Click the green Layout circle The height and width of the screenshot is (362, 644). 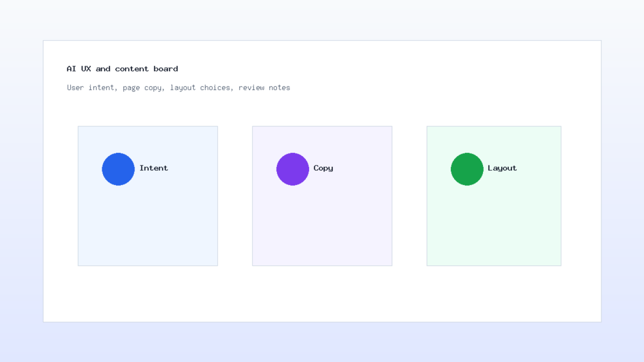(467, 169)
